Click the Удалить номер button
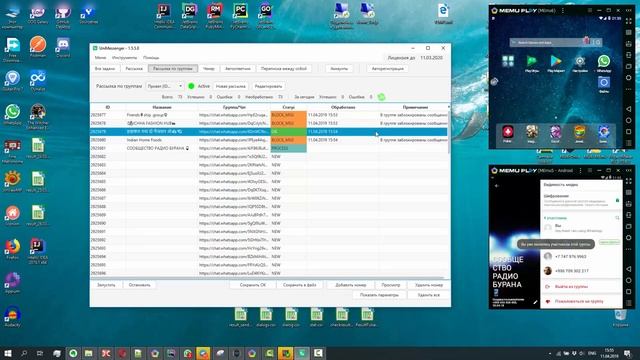Viewport: 640px width, 360px height. point(429,285)
